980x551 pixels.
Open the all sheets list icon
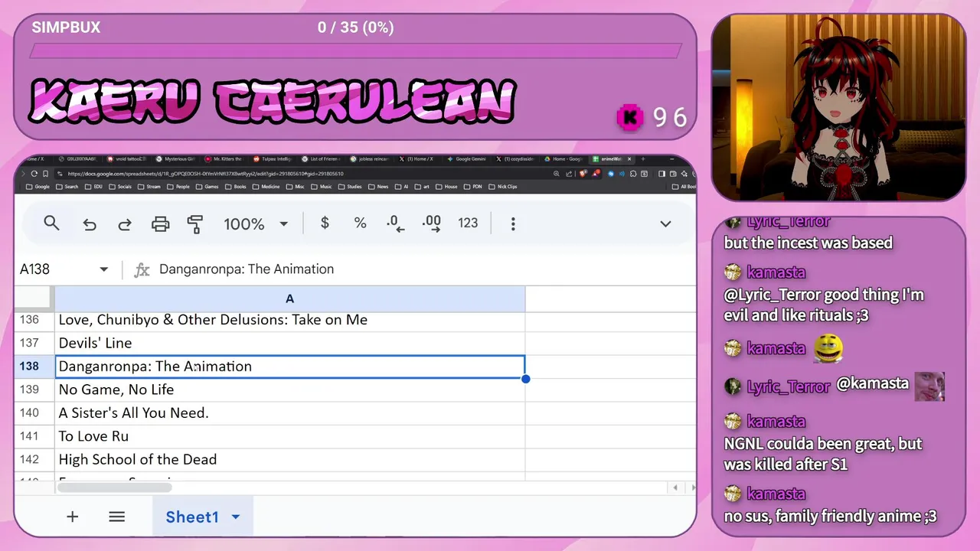[x=116, y=517]
